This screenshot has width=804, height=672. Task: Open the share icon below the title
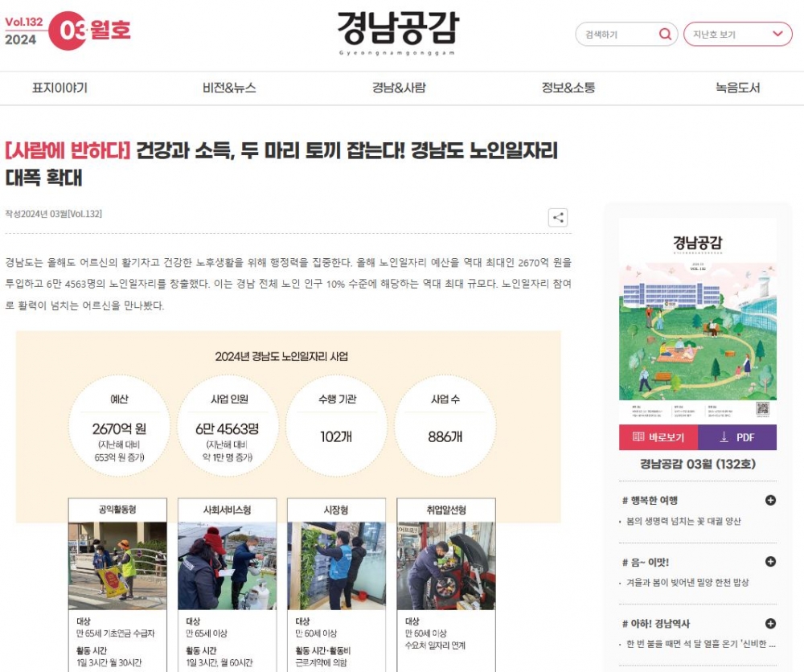point(558,217)
